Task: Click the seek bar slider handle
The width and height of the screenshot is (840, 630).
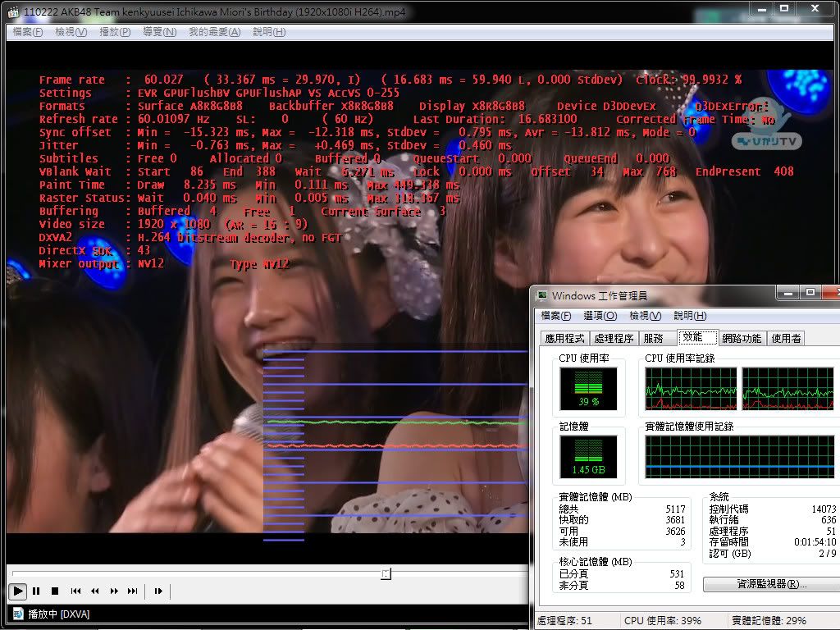Action: pyautogui.click(x=386, y=573)
